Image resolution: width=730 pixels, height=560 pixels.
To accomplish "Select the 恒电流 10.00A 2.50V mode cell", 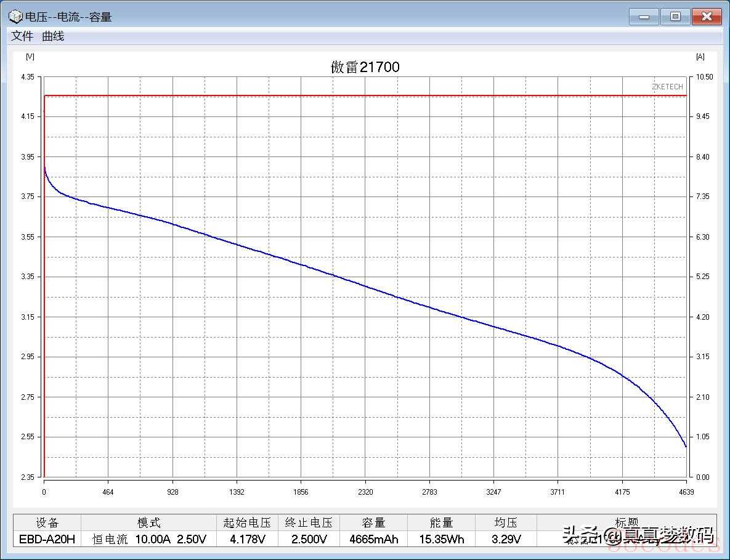I will tap(149, 539).
